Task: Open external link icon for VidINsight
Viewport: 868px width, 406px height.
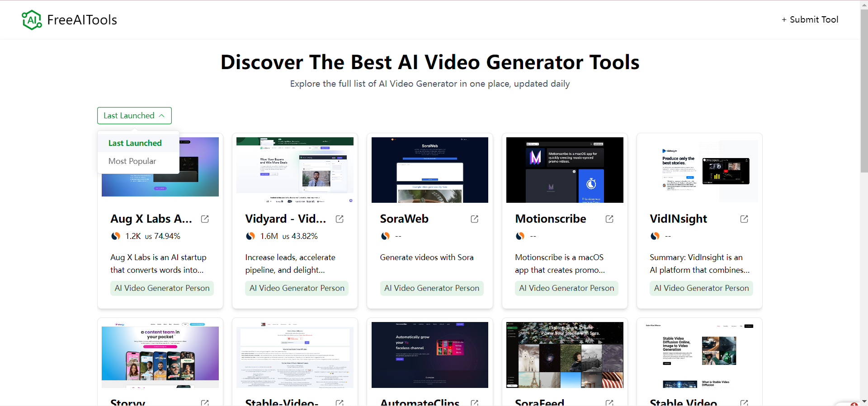Action: coord(744,219)
